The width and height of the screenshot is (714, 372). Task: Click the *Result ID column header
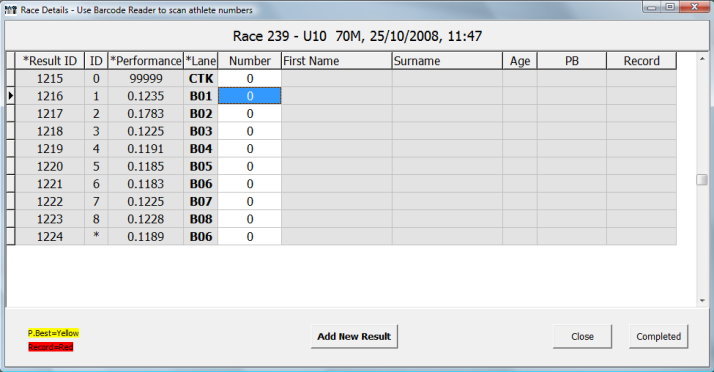pyautogui.click(x=50, y=61)
